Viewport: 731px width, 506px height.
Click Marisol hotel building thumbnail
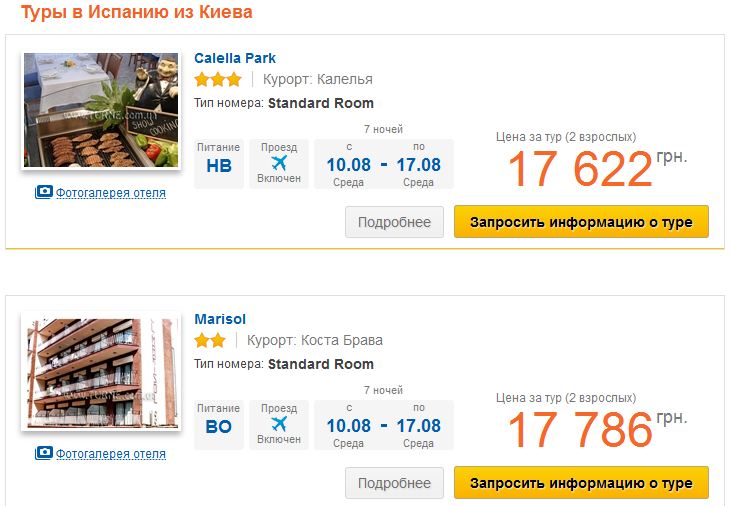pyautogui.click(x=100, y=373)
